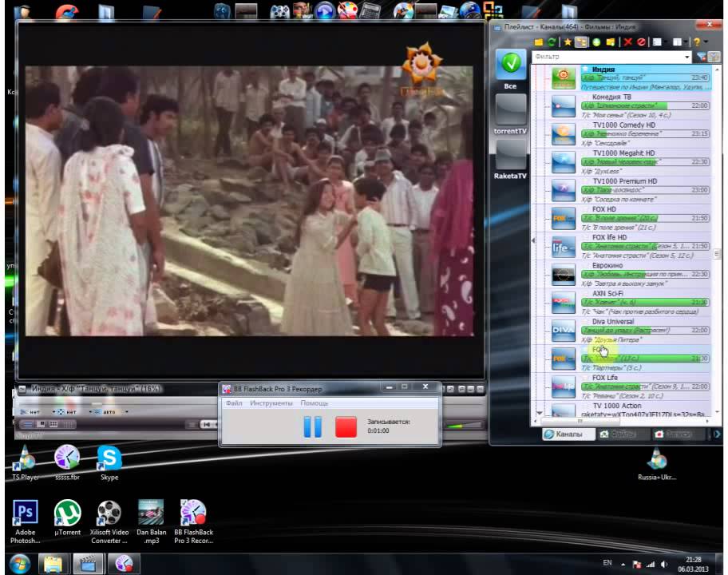Launch BB FlashBack Pro 3 Recorder shortcut
Image resolution: width=728 pixels, height=575 pixels.
pyautogui.click(x=194, y=521)
